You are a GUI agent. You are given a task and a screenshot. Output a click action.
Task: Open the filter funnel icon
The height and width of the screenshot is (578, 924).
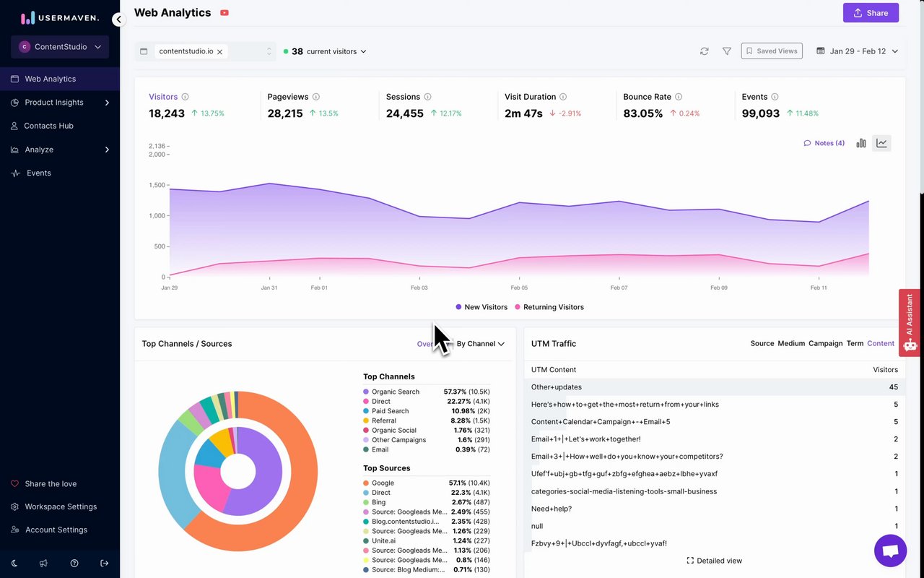tap(727, 51)
